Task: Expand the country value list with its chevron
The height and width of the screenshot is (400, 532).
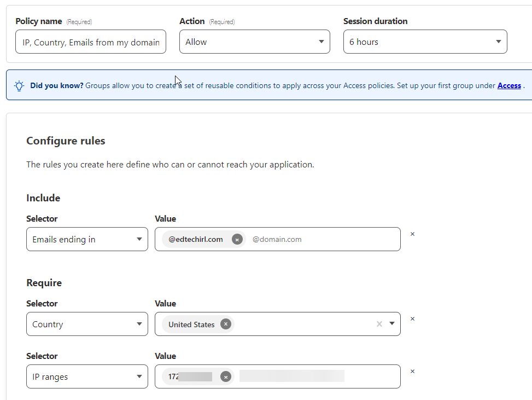Action: point(392,324)
